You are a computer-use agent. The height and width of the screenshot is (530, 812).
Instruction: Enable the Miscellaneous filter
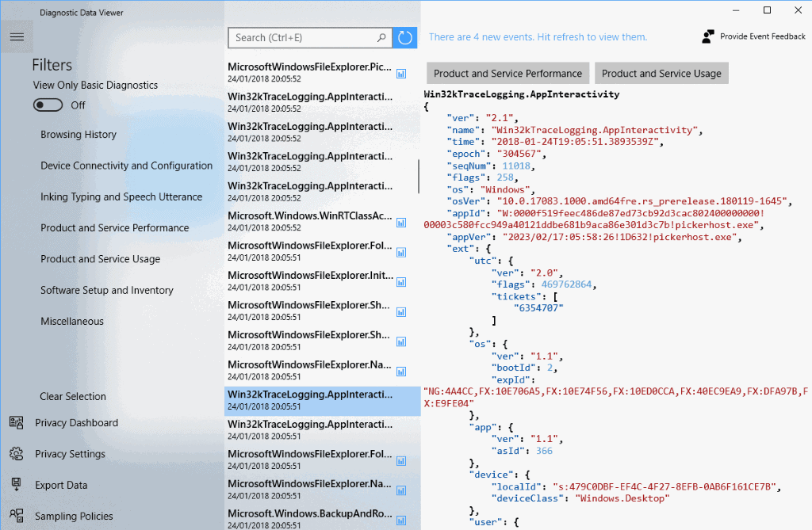tap(71, 321)
